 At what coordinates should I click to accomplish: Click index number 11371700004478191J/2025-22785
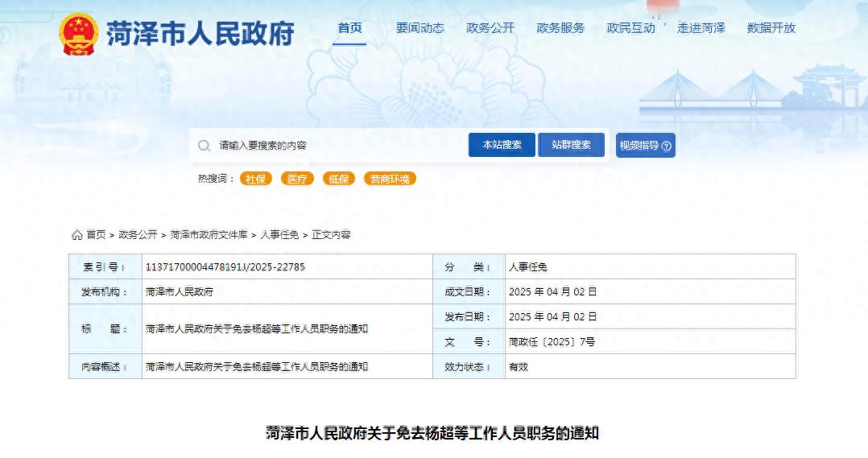(225, 266)
